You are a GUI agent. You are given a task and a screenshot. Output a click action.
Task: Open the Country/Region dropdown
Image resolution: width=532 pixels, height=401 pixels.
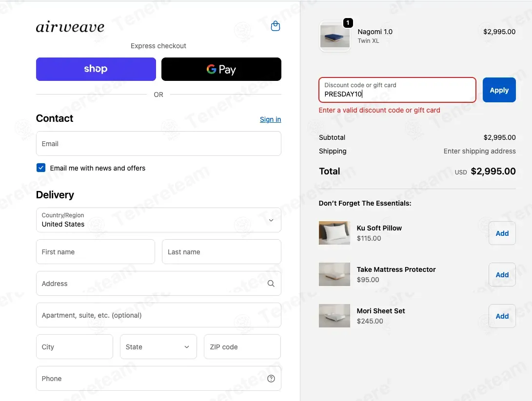coord(158,220)
